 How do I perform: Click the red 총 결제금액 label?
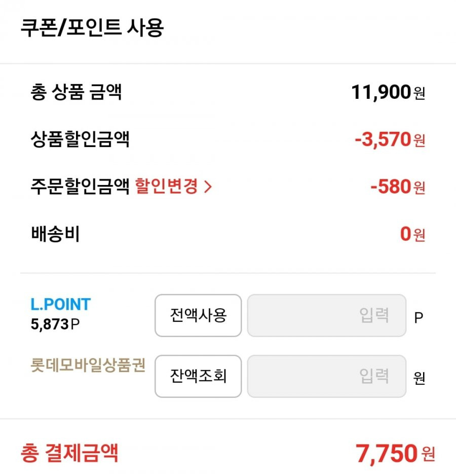coord(69,453)
